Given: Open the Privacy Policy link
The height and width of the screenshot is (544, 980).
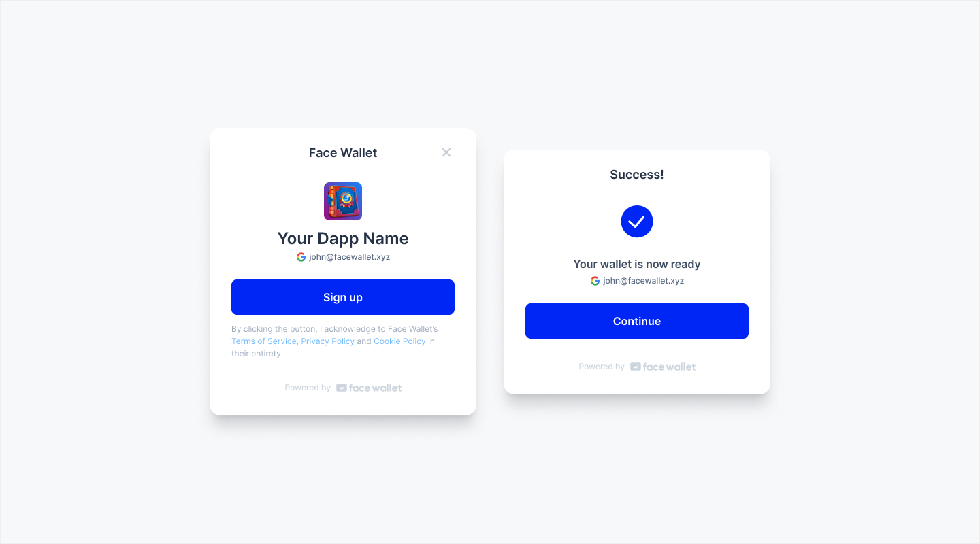Looking at the screenshot, I should (327, 341).
